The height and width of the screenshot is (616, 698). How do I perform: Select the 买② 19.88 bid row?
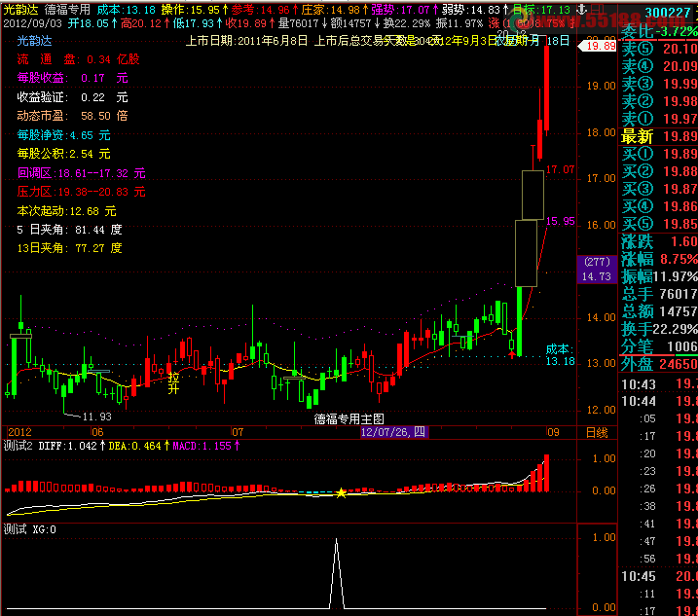pos(659,171)
